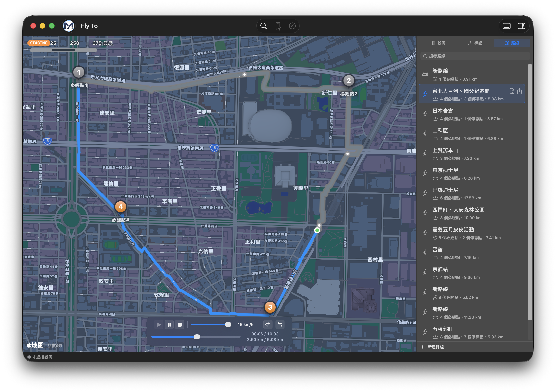Image resolution: width=556 pixels, height=392 pixels.
Task: Click the clear circle-x icon in the title bar
Action: pyautogui.click(x=292, y=26)
